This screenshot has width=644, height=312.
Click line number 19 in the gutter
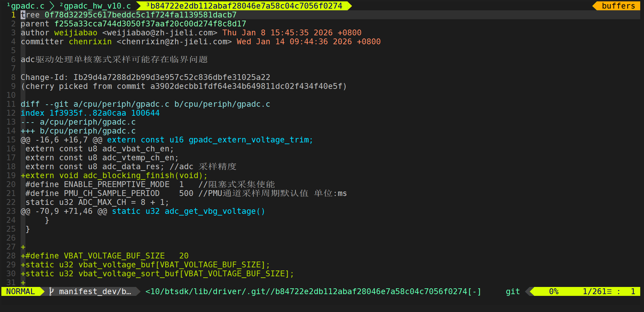[11, 175]
